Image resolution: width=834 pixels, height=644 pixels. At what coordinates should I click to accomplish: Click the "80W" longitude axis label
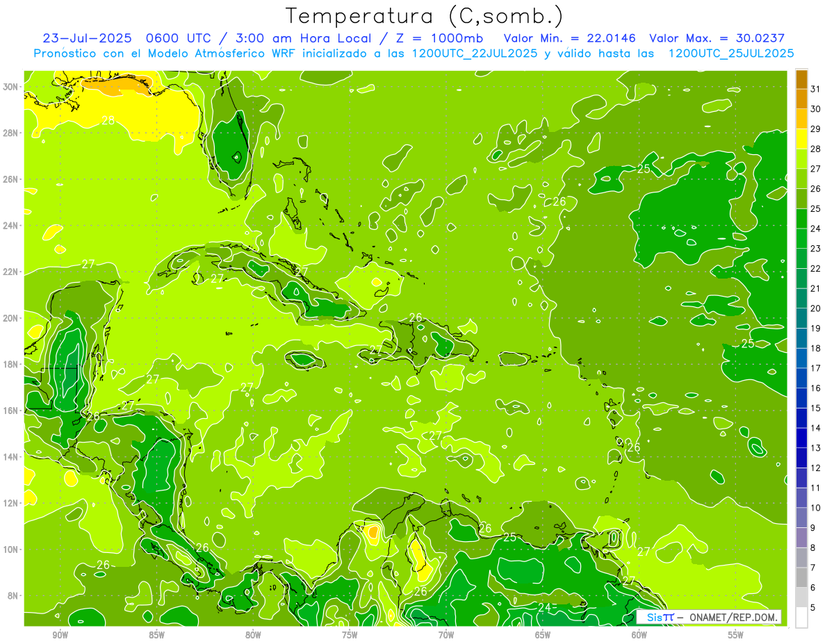coord(253,636)
